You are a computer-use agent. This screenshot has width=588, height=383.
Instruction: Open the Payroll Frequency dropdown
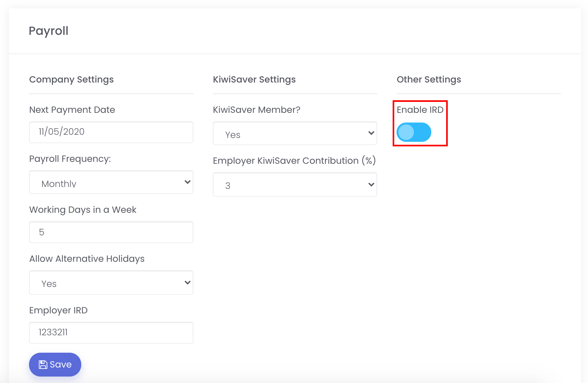click(x=111, y=182)
